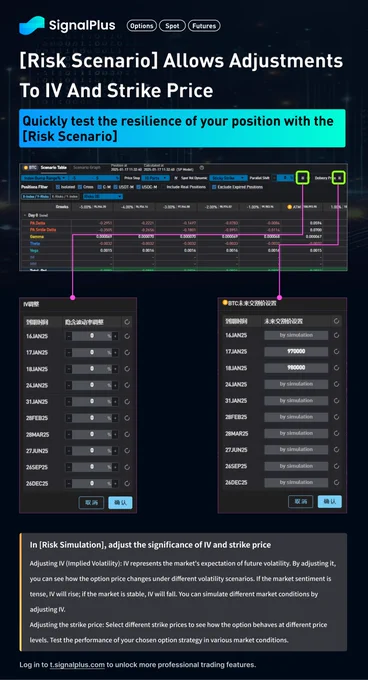
Task: Reset delivery price for 28FEB25 row
Action: pos(337,417)
